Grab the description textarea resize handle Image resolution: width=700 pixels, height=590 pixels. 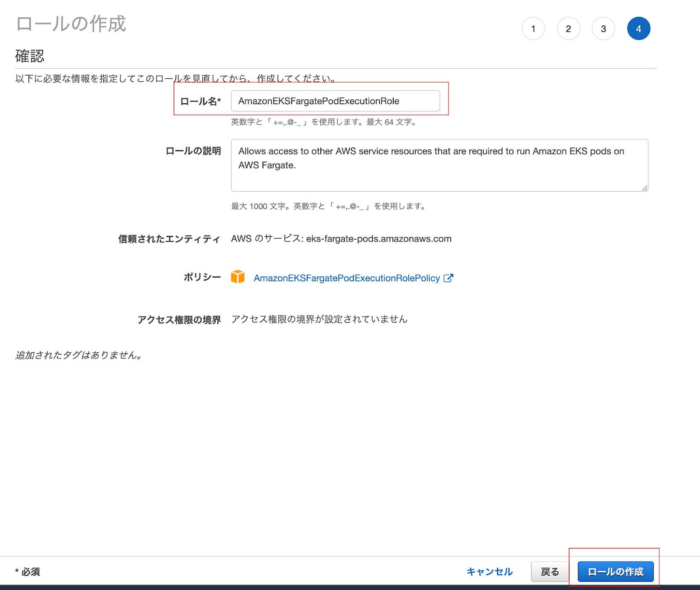(x=645, y=188)
